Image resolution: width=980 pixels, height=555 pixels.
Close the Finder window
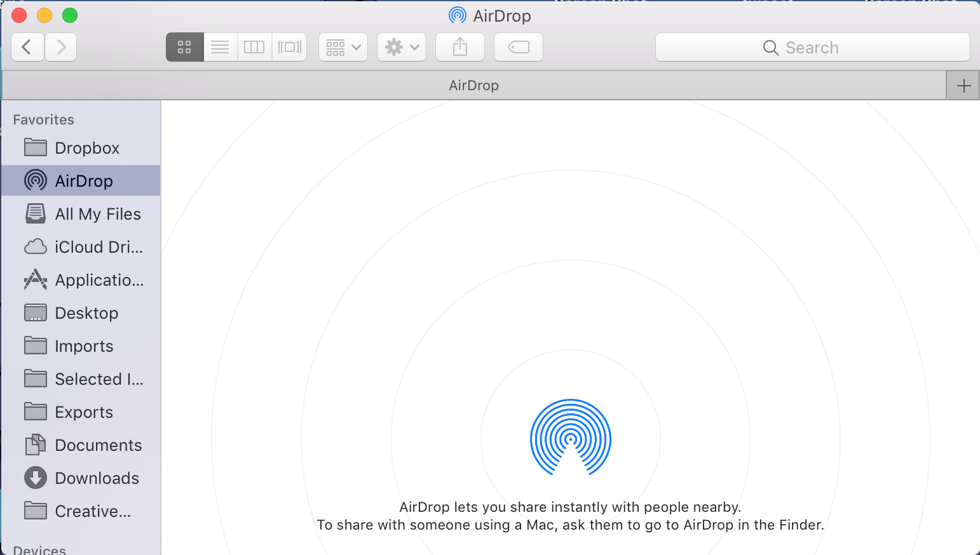19,15
